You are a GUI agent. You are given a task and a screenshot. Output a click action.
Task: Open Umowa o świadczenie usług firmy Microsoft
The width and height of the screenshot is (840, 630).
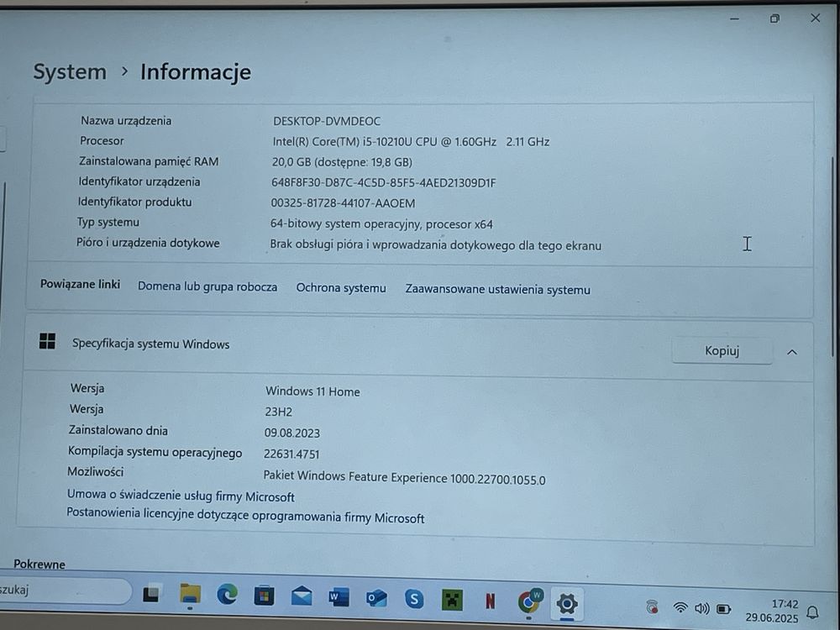click(x=181, y=496)
